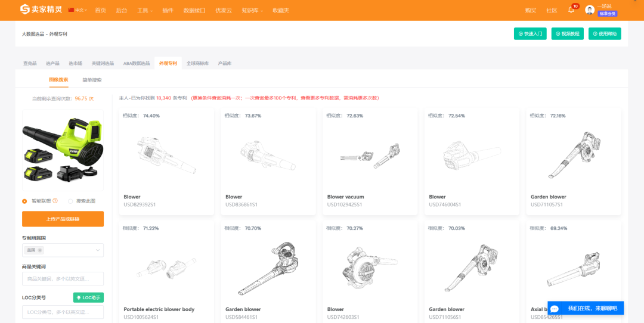Click the uploaded green blower product image
Screen dimensions: 644x323
click(x=63, y=150)
